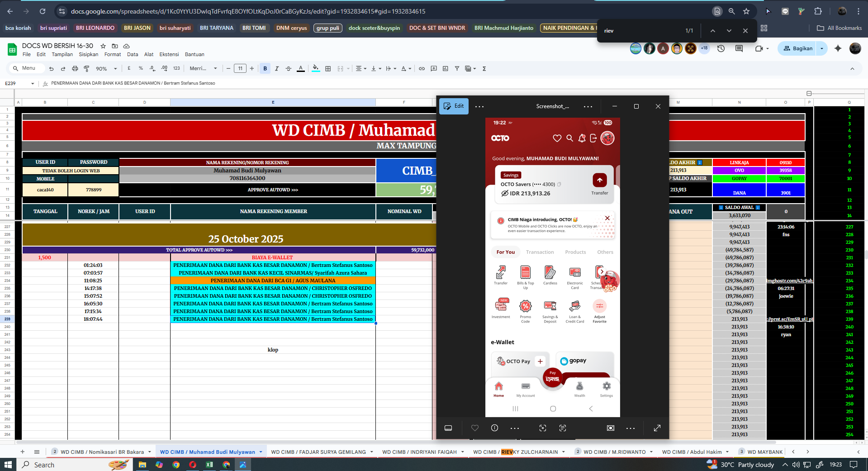Undo the last action in Sheets toolbar
This screenshot has width=868, height=471.
[x=51, y=68]
